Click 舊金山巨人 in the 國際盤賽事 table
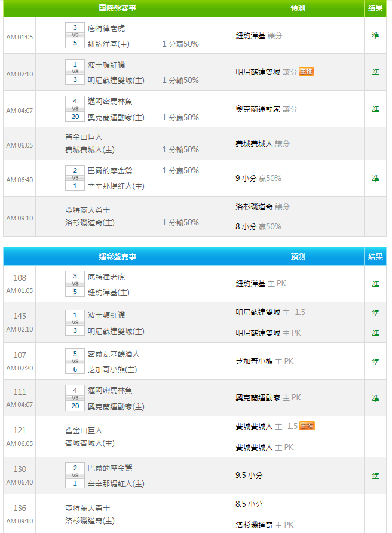Viewport: 392px width, 533px height. [84, 137]
